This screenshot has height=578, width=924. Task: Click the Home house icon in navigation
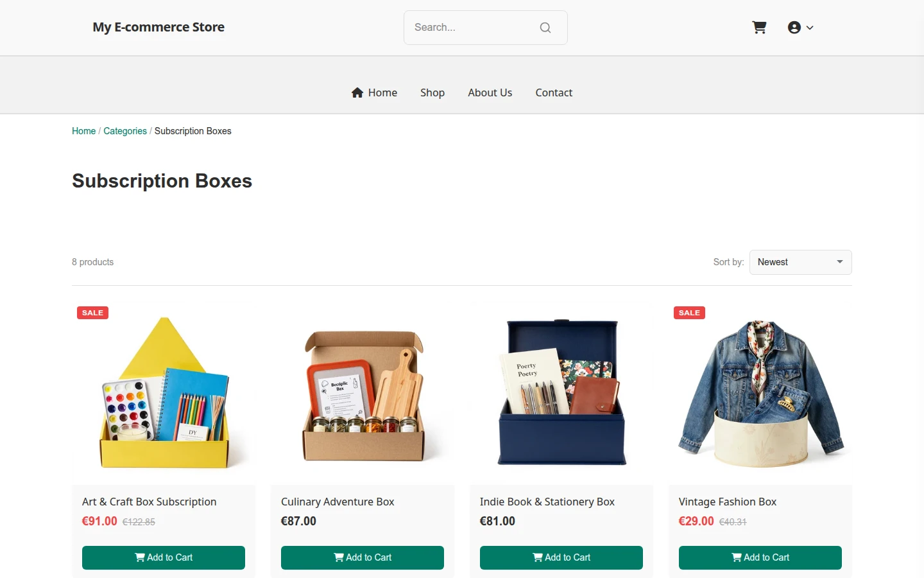(357, 92)
